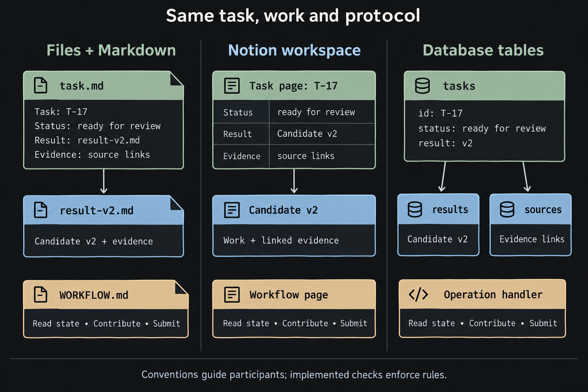
Task: Click the task.md file name
Action: (82, 86)
